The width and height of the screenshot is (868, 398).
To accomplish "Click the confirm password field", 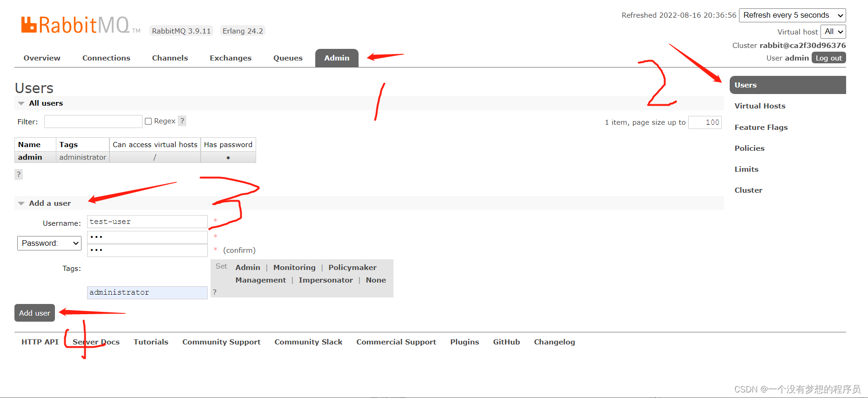I will pos(147,250).
